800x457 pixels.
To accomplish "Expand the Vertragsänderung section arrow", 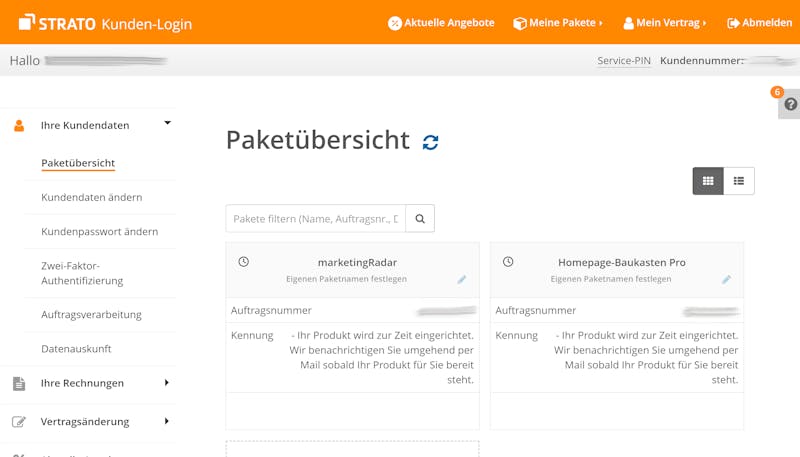I will (x=166, y=421).
